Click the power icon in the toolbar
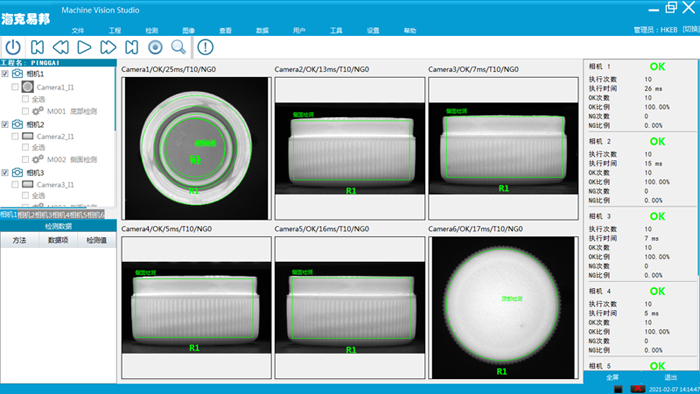The width and height of the screenshot is (700, 394). (13, 47)
